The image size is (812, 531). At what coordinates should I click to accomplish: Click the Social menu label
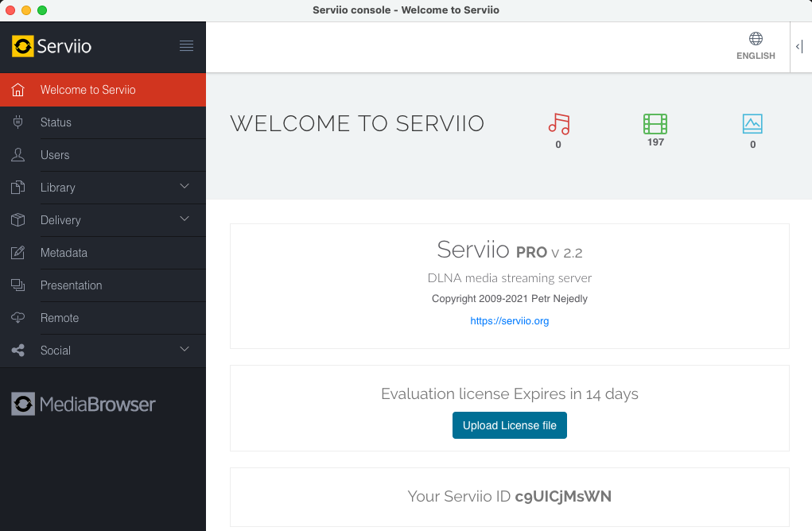(56, 351)
